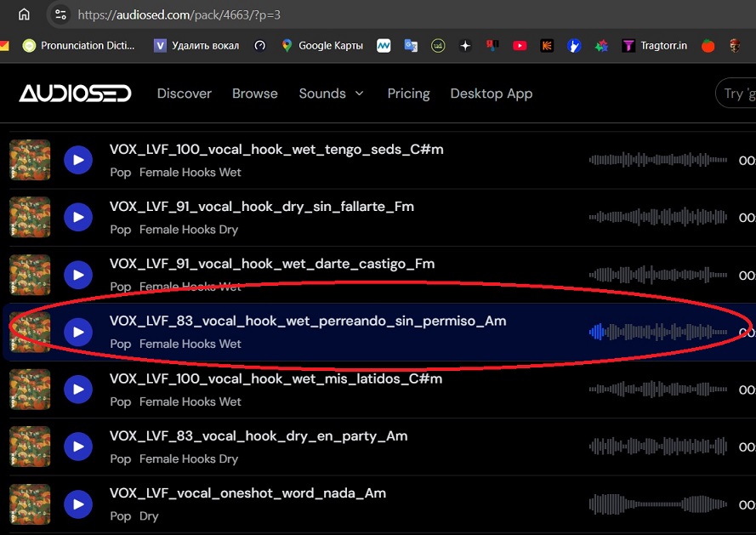756x535 pixels.
Task: Play the oneshot word nada Am sample
Action: 78,504
